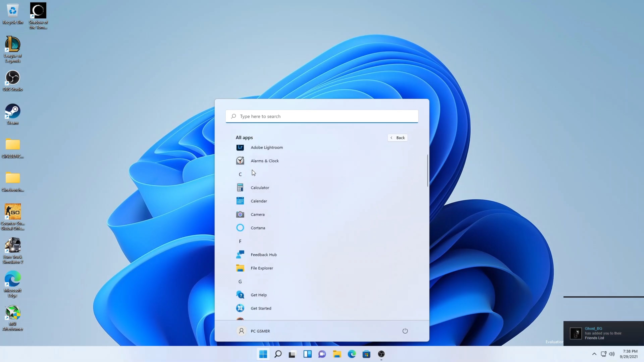The width and height of the screenshot is (644, 362).
Task: Select the Microsoft Edge desktop shortcut
Action: tap(13, 284)
